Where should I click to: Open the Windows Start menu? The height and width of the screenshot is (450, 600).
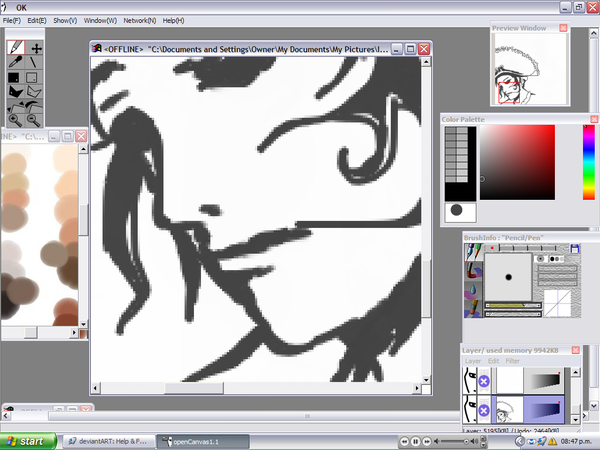pos(28,442)
